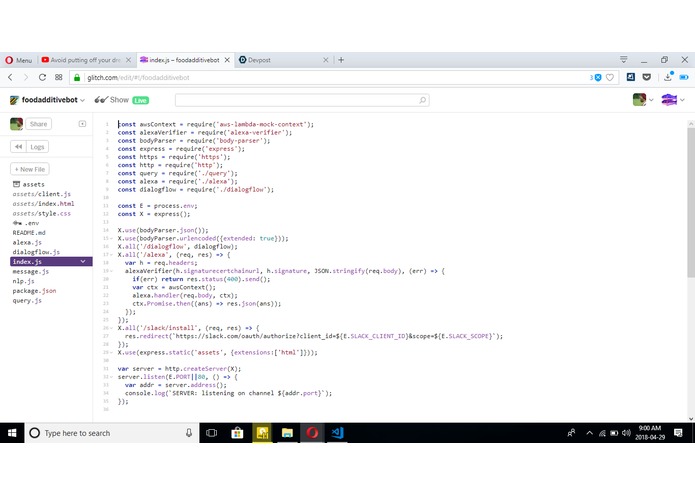Open dialogflow.js file

tap(36, 252)
